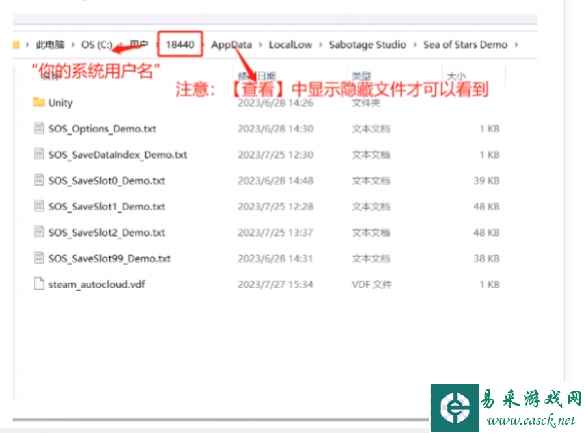Select SOS_SaveSlot0_Demo.txt file icon
The image size is (584, 433).
[x=39, y=180]
